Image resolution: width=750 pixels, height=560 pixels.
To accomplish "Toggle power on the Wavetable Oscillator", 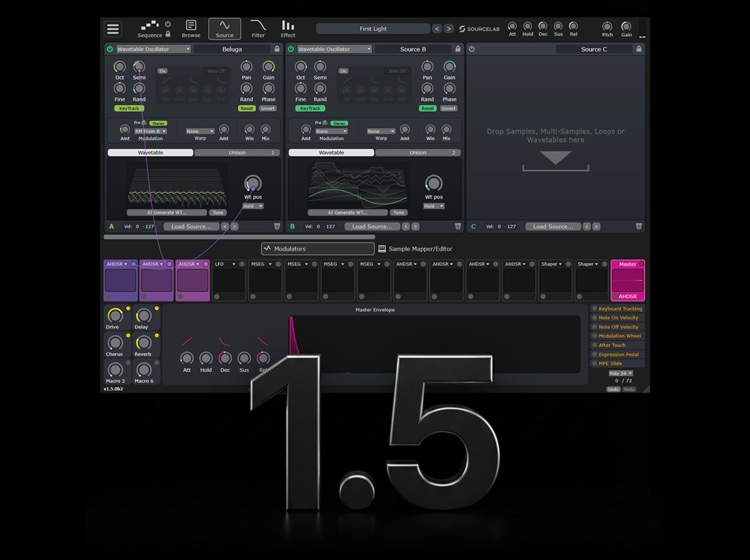I will tap(110, 48).
